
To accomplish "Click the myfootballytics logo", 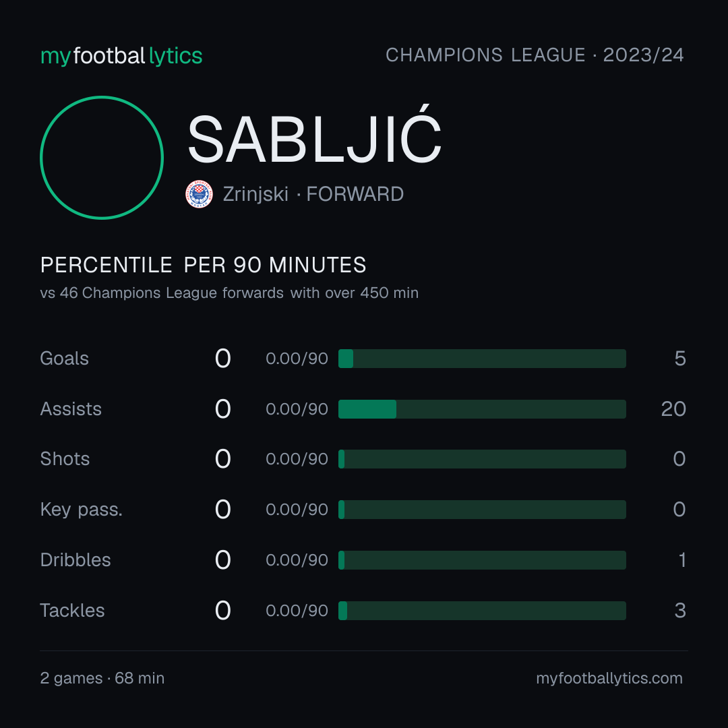I will 121,56.
